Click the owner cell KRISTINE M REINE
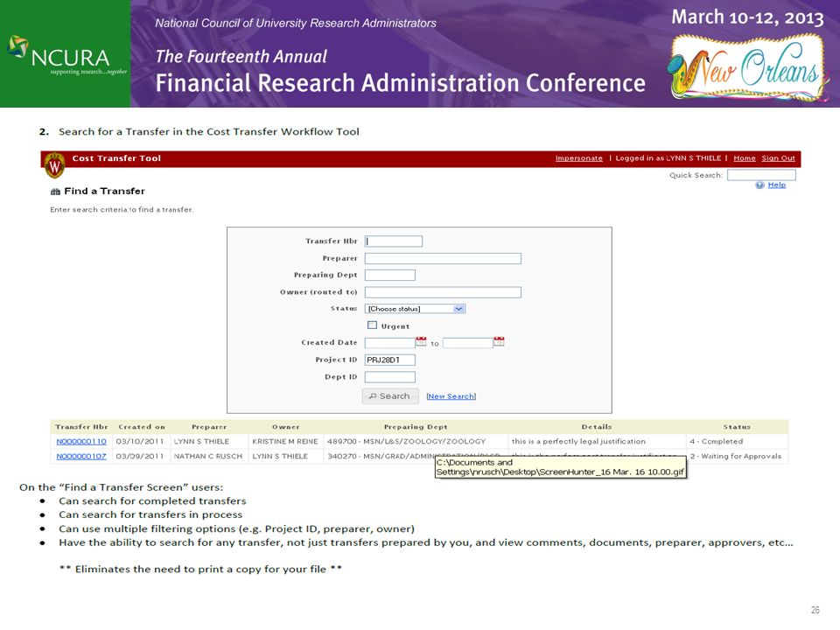This screenshot has width=840, height=630. click(285, 441)
